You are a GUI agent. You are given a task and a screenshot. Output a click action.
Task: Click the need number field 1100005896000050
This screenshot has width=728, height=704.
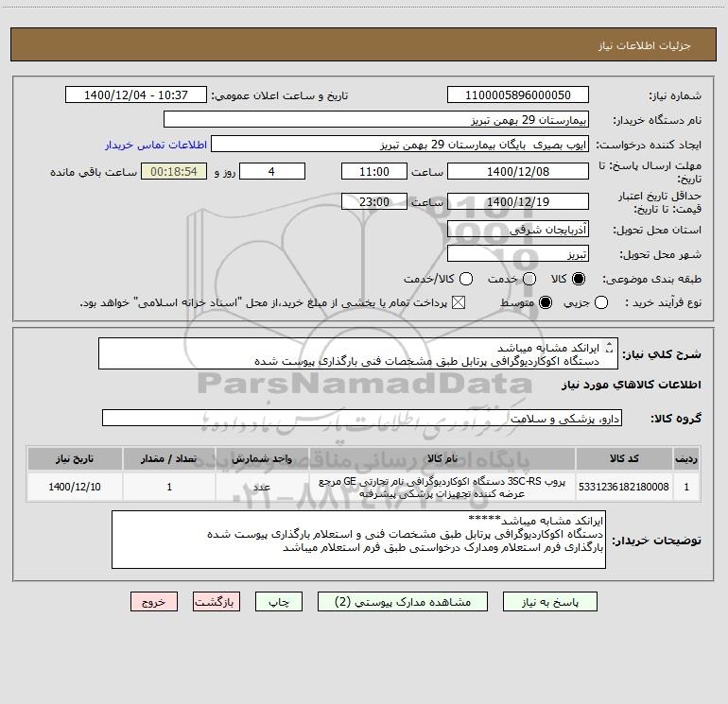[518, 95]
